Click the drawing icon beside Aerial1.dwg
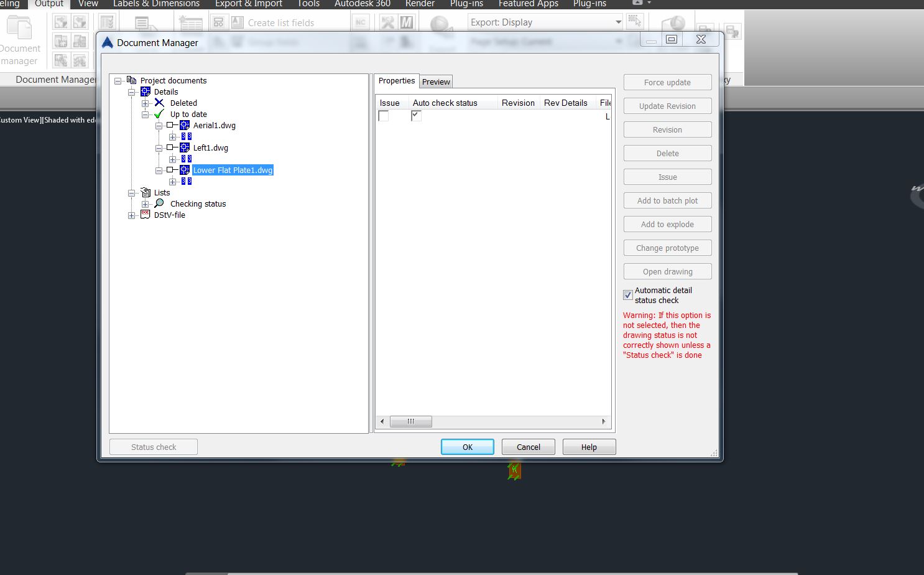Image resolution: width=924 pixels, height=575 pixels. [185, 125]
